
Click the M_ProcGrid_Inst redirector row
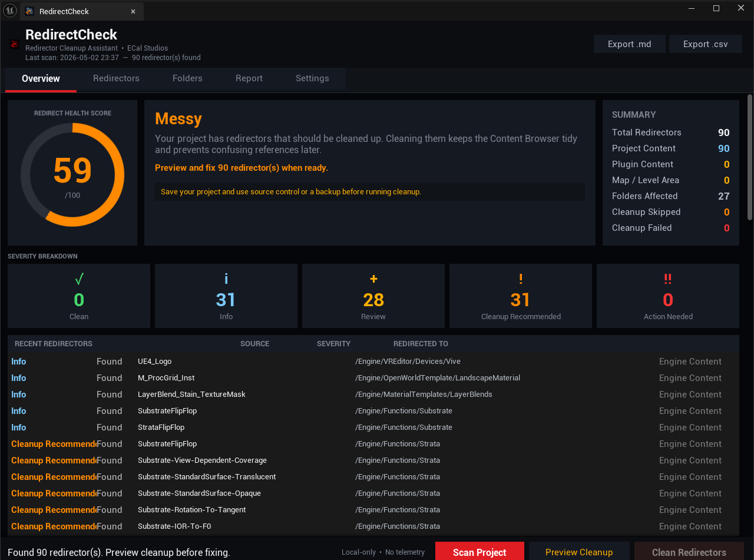(x=373, y=378)
